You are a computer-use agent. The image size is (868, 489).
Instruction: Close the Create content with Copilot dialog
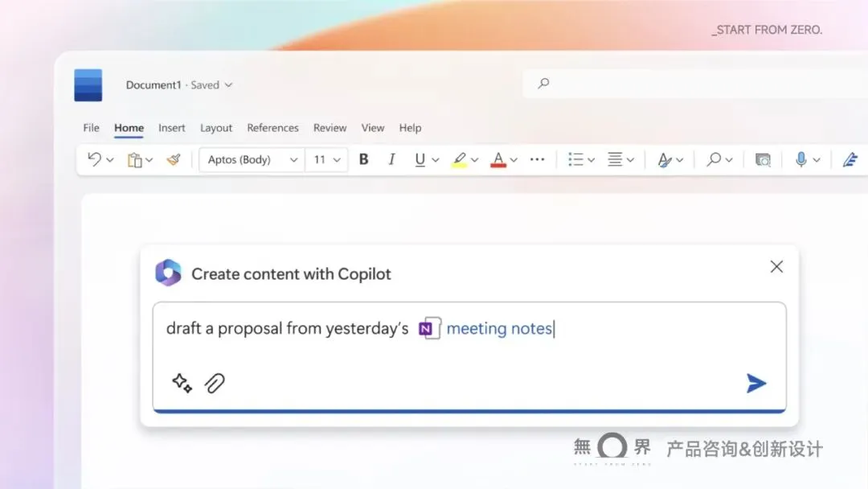(x=776, y=267)
